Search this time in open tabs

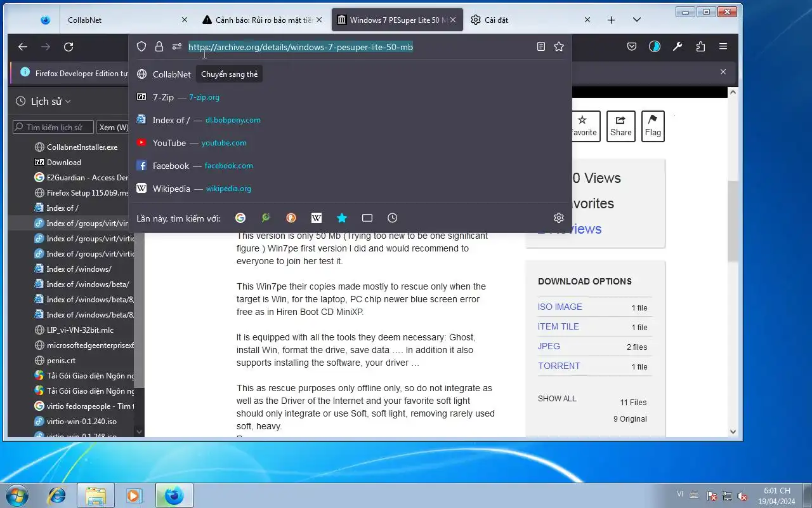[367, 218]
